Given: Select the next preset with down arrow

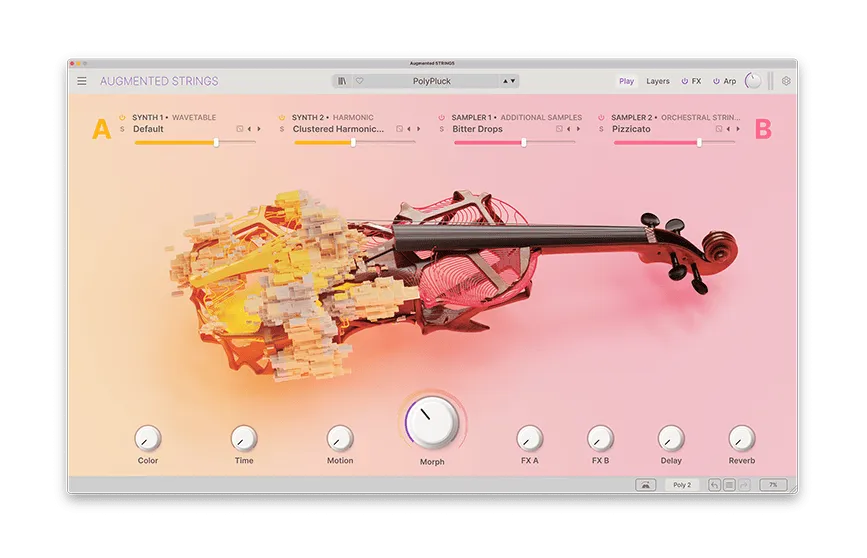Looking at the screenshot, I should pyautogui.click(x=513, y=81).
